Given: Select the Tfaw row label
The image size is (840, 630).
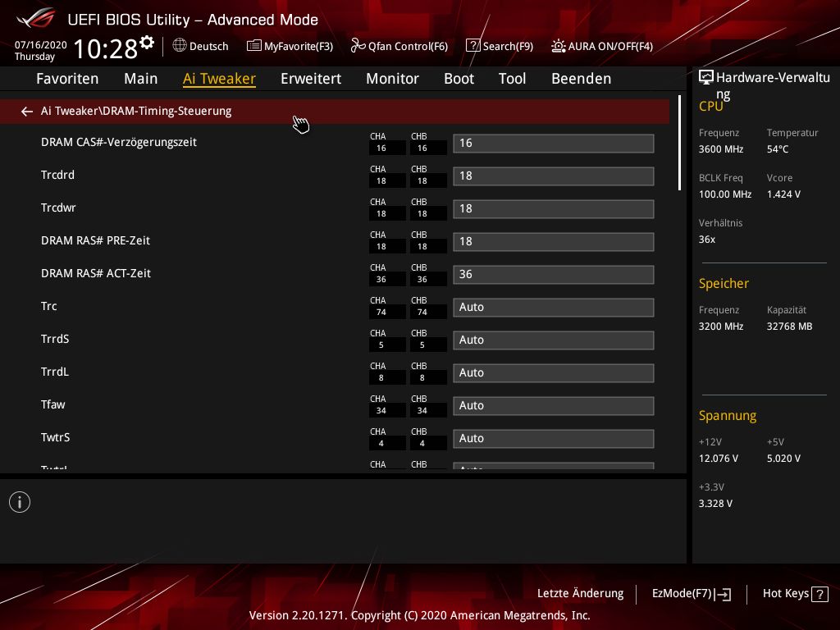Looking at the screenshot, I should point(53,405).
